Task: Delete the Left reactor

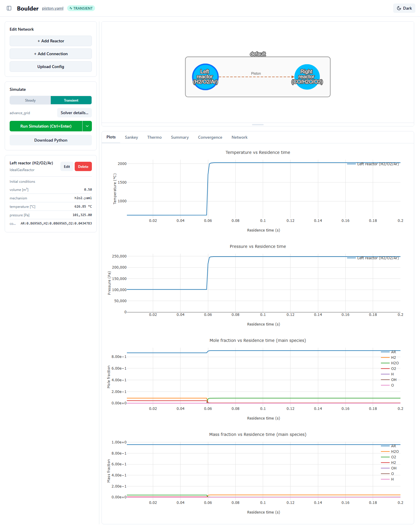Action: (x=83, y=166)
